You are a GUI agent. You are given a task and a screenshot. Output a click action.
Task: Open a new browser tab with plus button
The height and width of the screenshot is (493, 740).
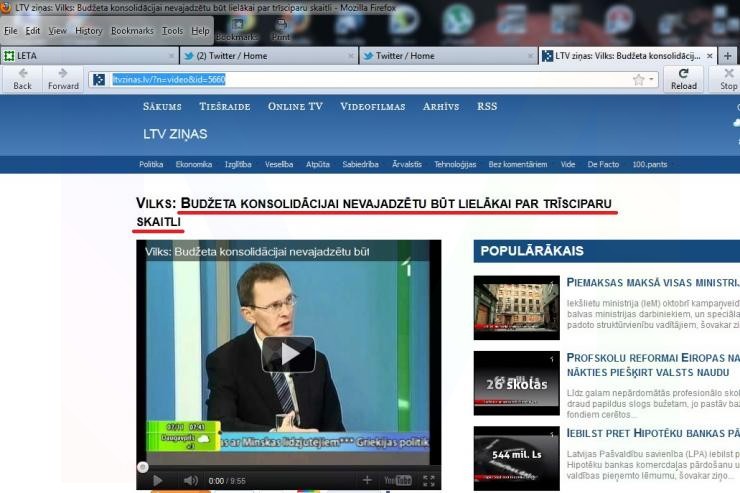click(x=728, y=56)
